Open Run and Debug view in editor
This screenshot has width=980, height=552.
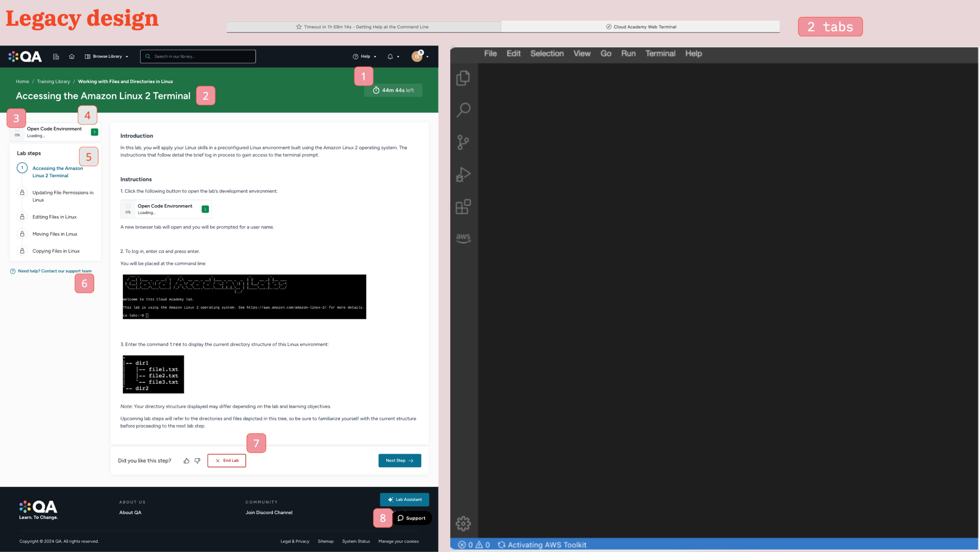[463, 175]
